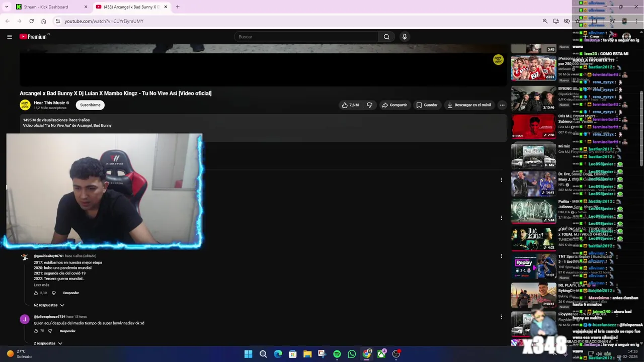The width and height of the screenshot is (644, 362).
Task: Close the Stream - Kick Dashboard tab
Action: click(x=86, y=7)
